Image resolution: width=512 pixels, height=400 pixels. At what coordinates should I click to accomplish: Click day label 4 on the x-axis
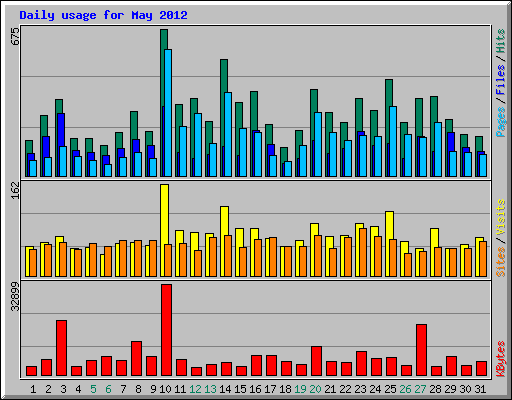click(x=78, y=389)
